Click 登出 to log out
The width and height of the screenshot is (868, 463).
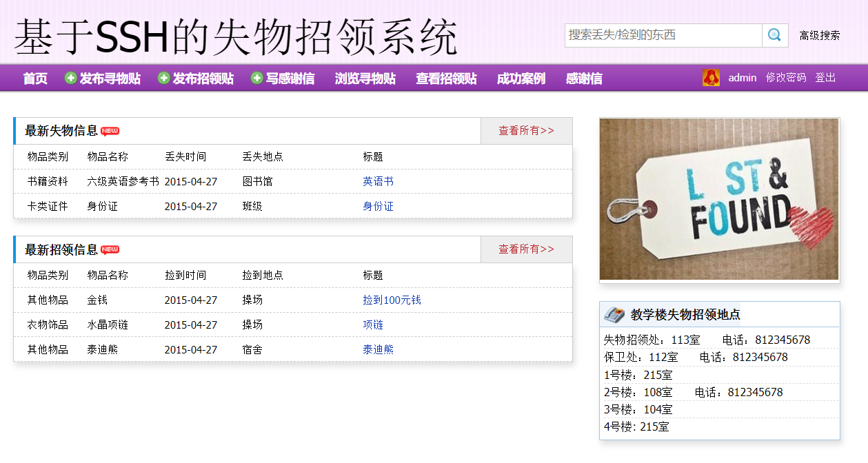(x=825, y=78)
